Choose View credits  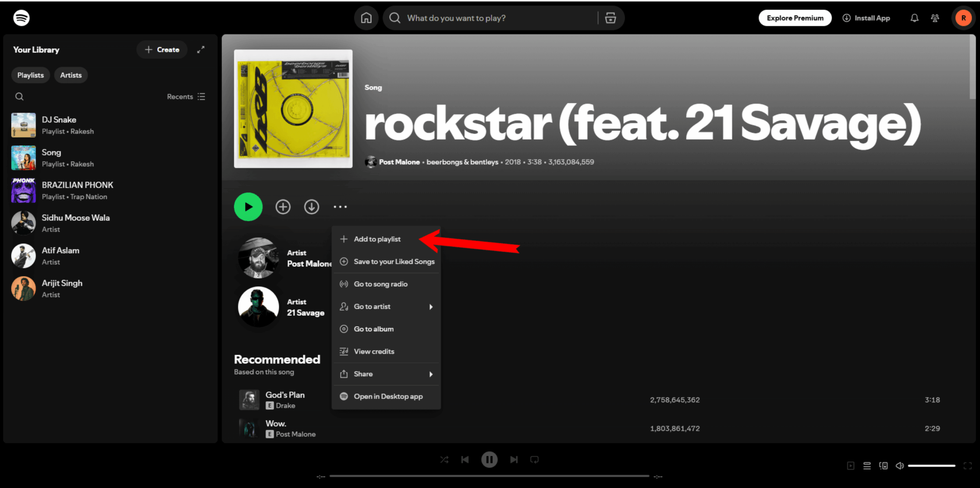[386, 351]
